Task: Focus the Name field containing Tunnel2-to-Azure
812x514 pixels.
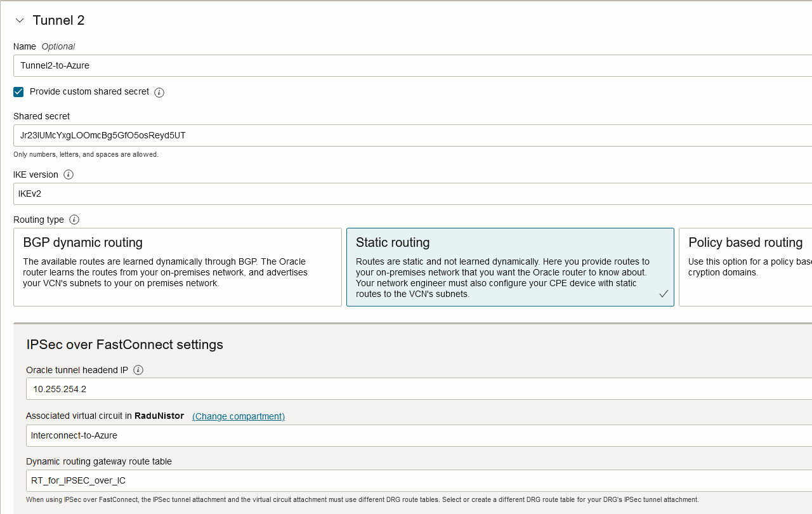Action: coord(412,65)
